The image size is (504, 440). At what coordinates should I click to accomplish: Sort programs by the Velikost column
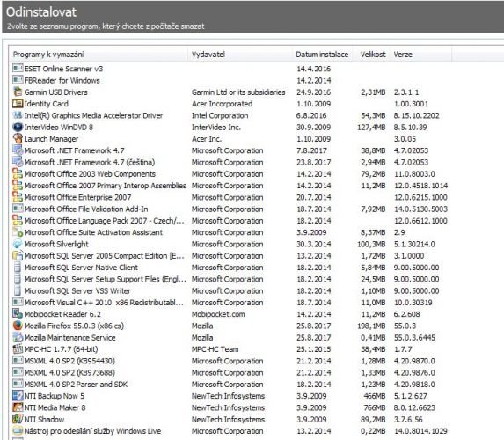[x=371, y=55]
